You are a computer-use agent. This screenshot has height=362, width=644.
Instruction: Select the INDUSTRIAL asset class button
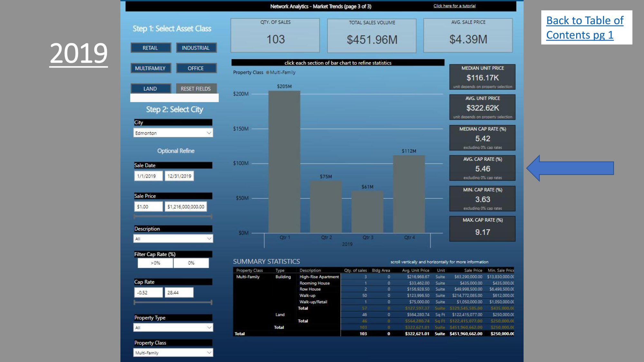click(x=196, y=48)
